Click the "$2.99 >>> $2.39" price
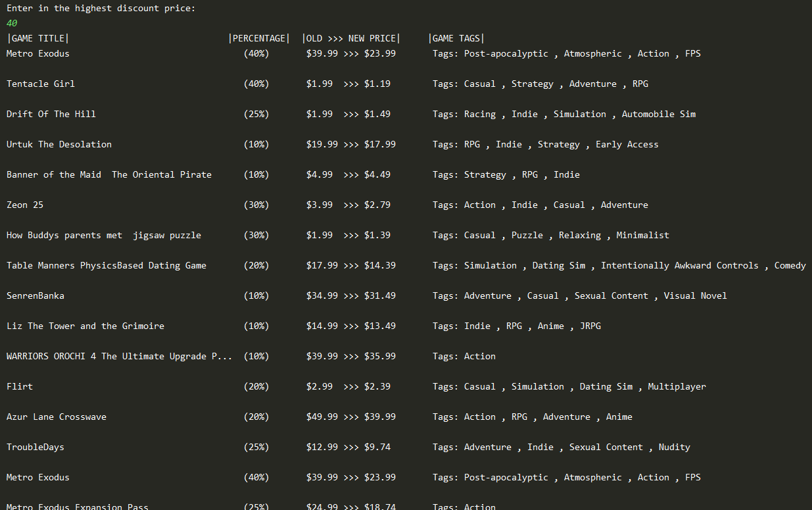Viewport: 812px width, 510px height. pos(348,386)
